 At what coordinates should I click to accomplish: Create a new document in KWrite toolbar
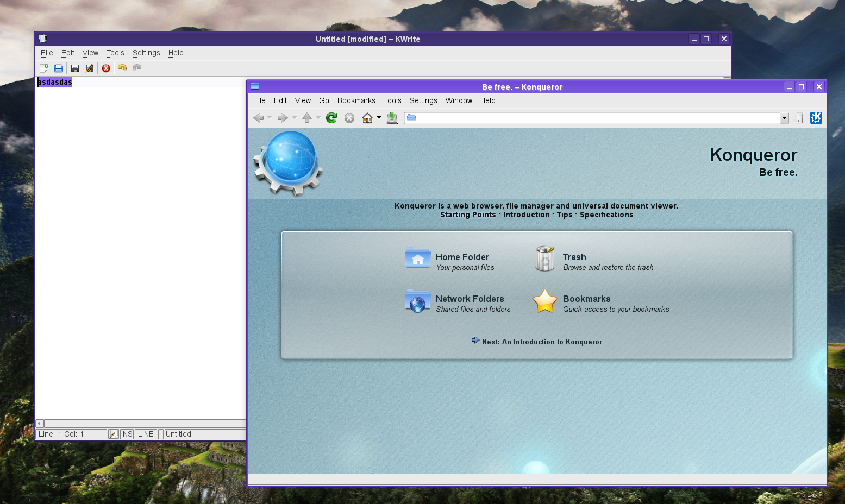pyautogui.click(x=44, y=68)
